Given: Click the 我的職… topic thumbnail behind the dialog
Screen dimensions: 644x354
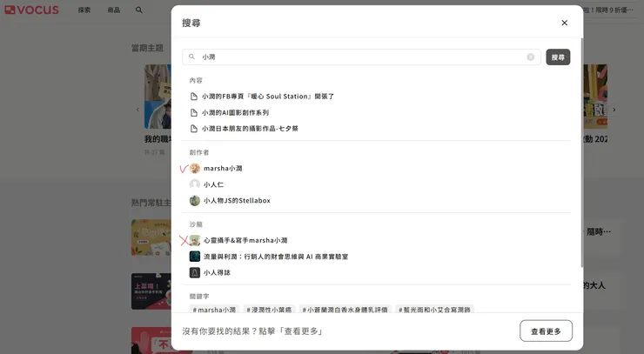Looking at the screenshot, I should pyautogui.click(x=158, y=97).
